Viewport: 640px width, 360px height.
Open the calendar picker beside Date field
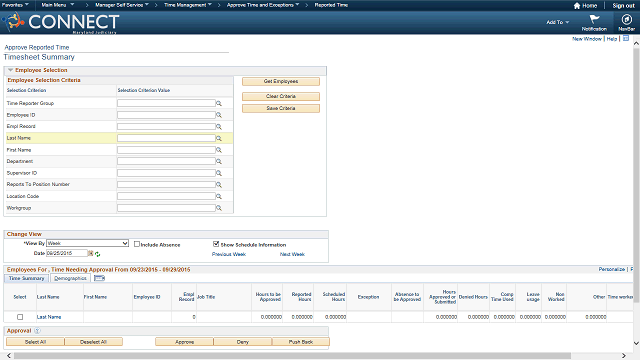[x=91, y=253]
